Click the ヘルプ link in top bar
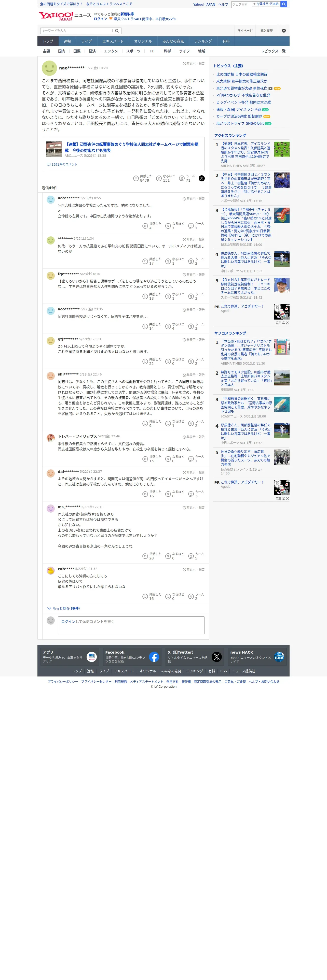Screen dimensions: 327x980 pyautogui.click(x=223, y=5)
